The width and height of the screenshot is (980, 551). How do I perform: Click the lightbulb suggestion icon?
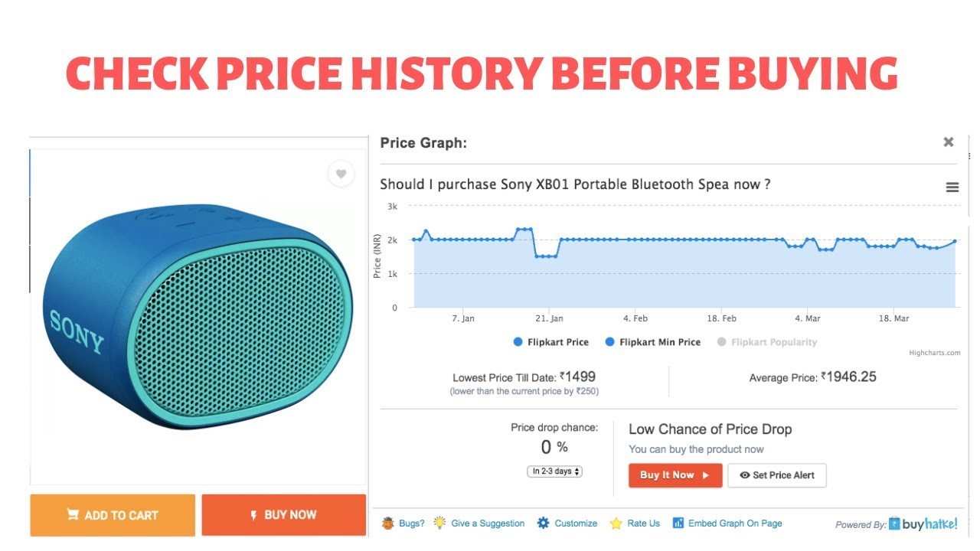439,523
